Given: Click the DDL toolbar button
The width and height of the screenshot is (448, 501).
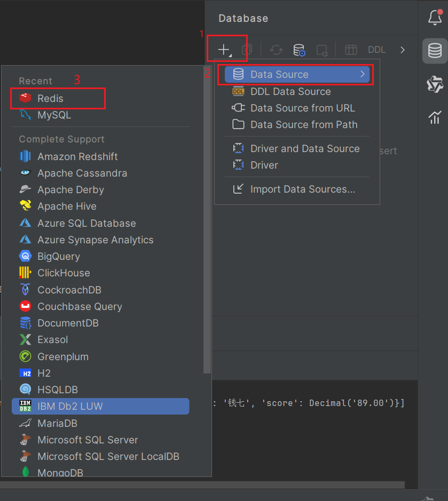Looking at the screenshot, I should 376,50.
